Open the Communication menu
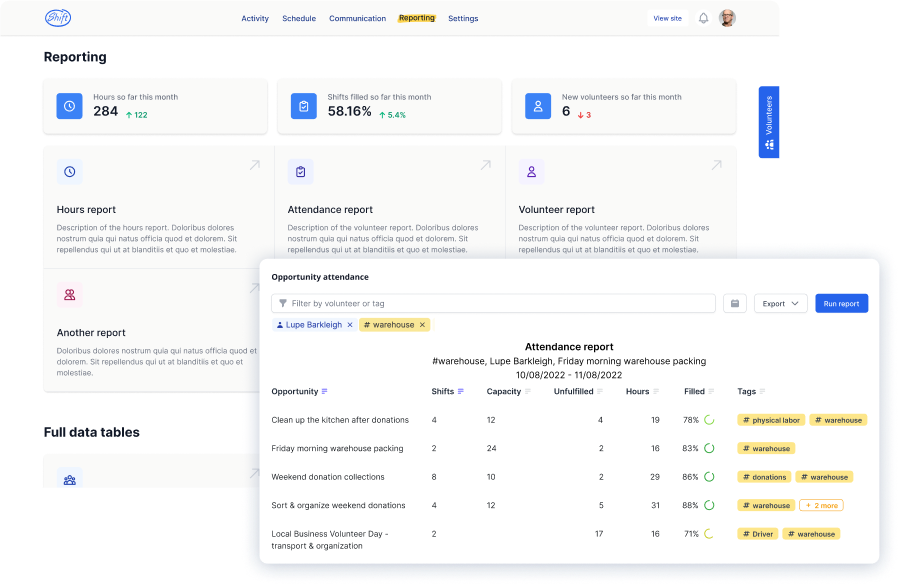 [357, 18]
